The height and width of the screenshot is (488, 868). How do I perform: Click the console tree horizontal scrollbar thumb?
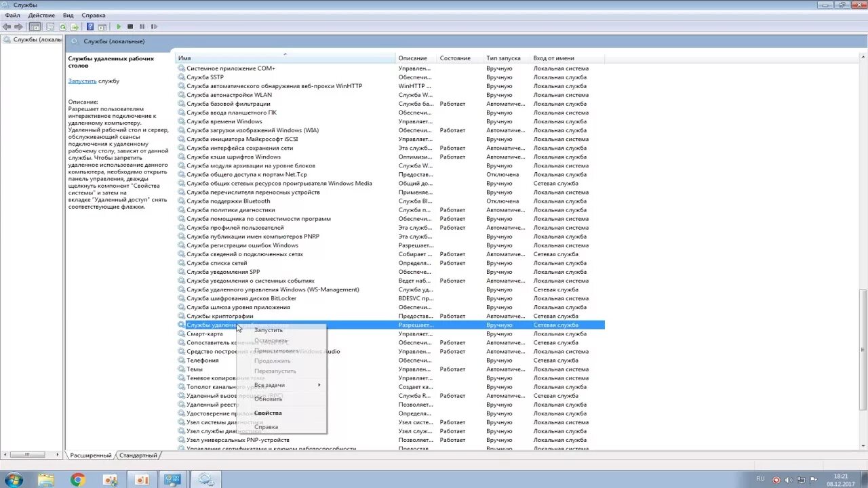(27, 455)
